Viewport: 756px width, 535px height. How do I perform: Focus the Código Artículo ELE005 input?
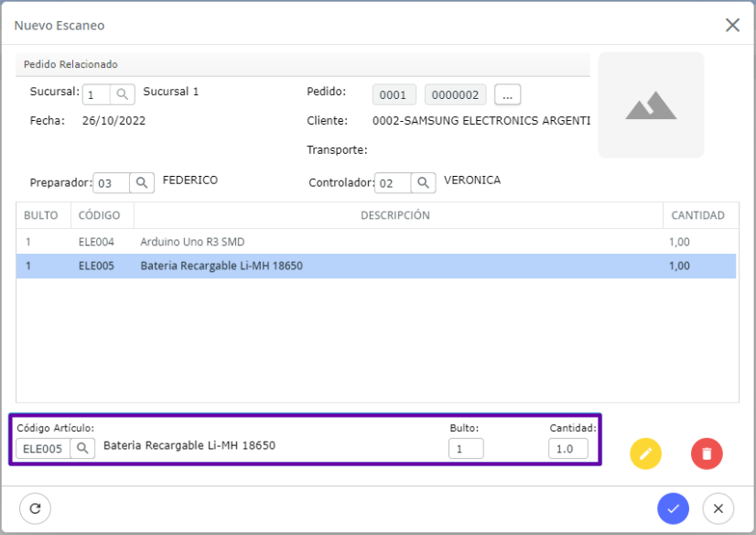tap(43, 449)
